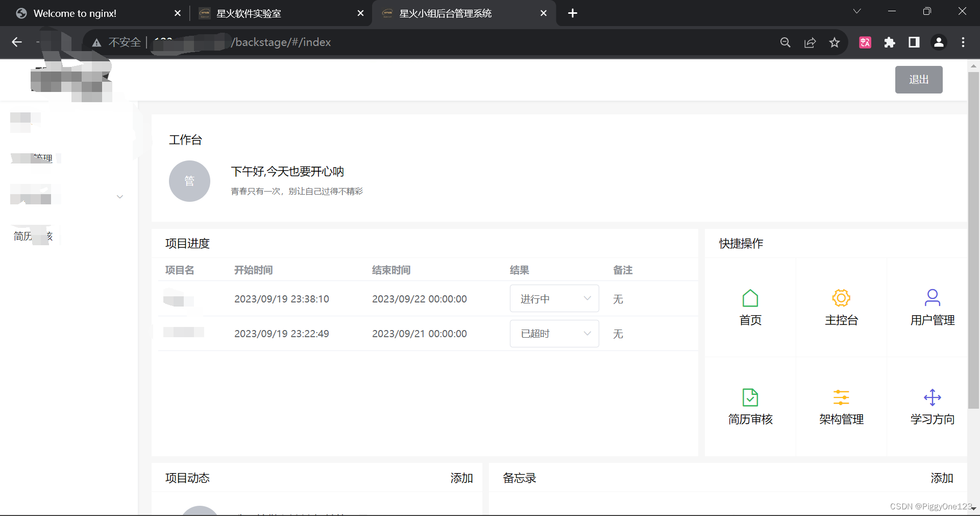Click the zoom magnifier icon in address bar
980x516 pixels.
click(785, 42)
